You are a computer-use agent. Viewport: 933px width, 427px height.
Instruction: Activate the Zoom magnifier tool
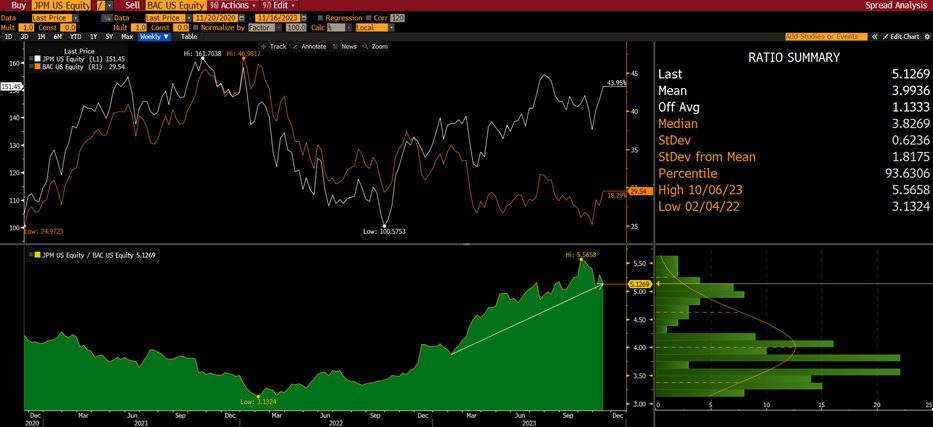click(375, 46)
